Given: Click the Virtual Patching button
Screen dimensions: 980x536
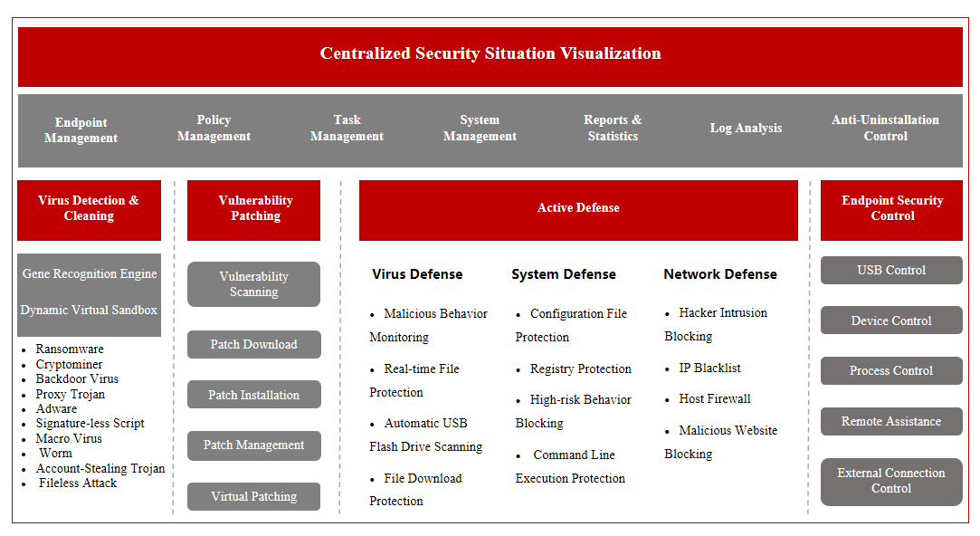Looking at the screenshot, I should (x=253, y=496).
